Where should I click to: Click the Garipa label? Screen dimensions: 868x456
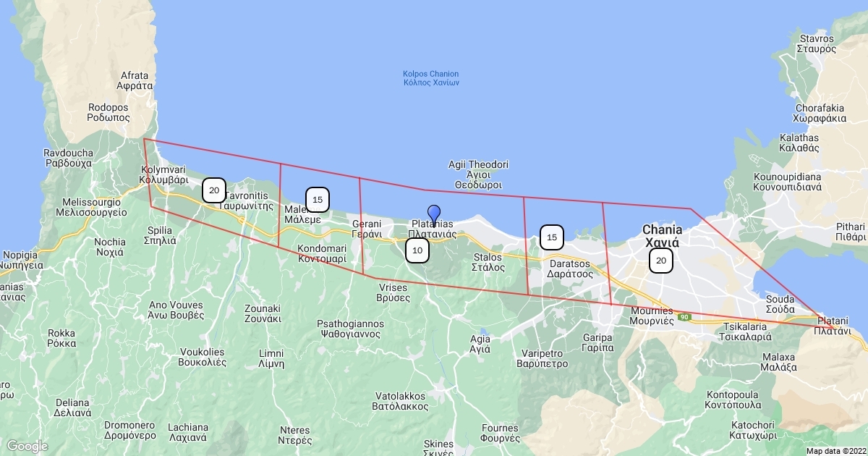coord(598,342)
